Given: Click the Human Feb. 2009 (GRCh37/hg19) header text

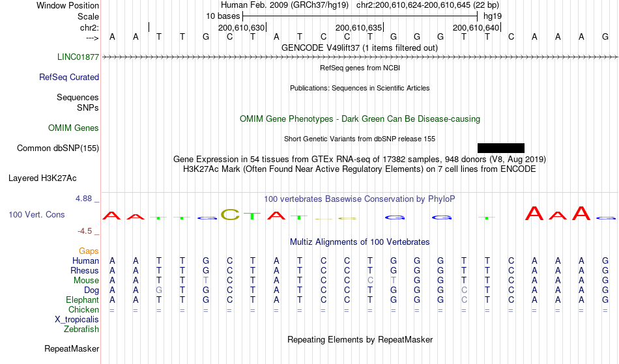Looking at the screenshot, I should click(285, 5).
